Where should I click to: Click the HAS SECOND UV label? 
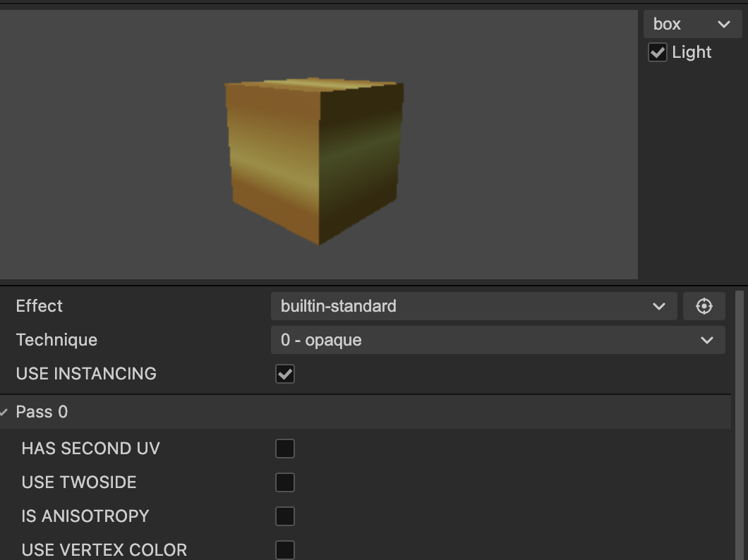[90, 449]
